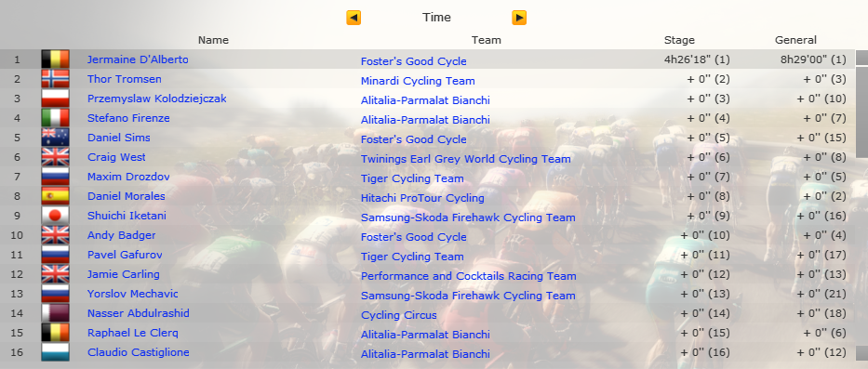Sort by the General column header
This screenshot has height=369, width=868.
coord(795,40)
